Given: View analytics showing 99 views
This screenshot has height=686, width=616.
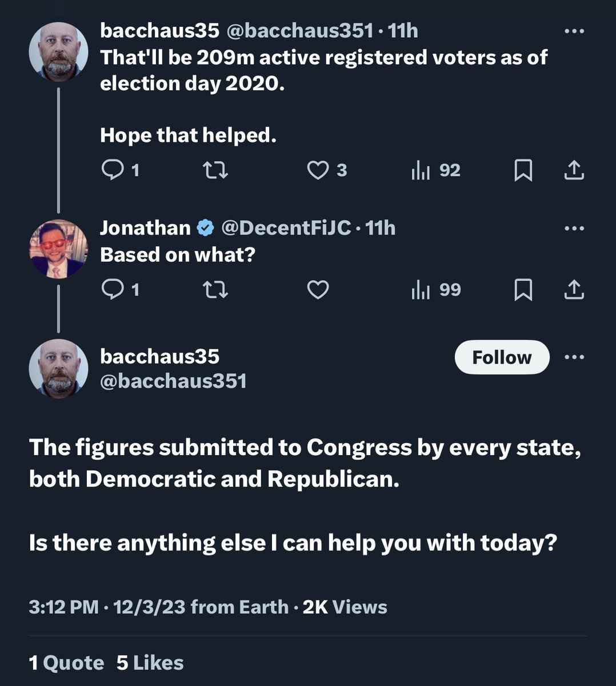Looking at the screenshot, I should 435,290.
